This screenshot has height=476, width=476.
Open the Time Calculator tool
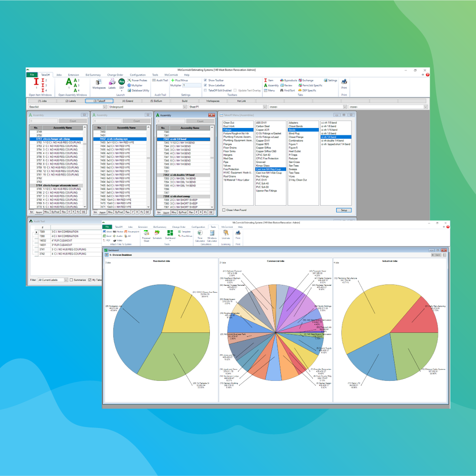200,234
